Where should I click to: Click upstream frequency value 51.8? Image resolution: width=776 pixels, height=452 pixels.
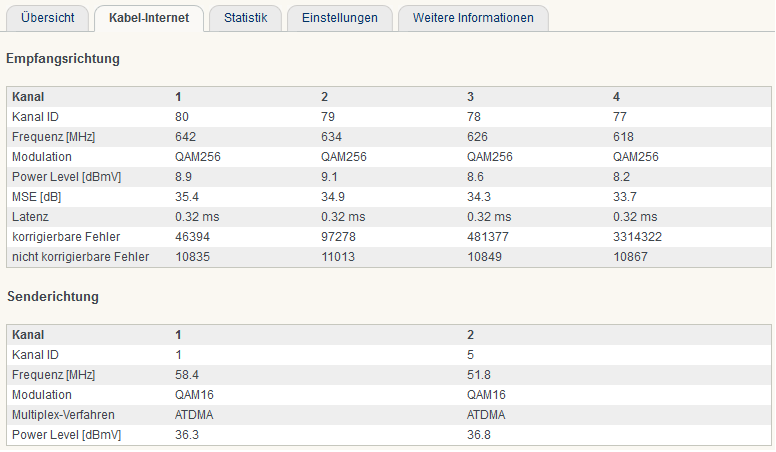[x=477, y=375]
